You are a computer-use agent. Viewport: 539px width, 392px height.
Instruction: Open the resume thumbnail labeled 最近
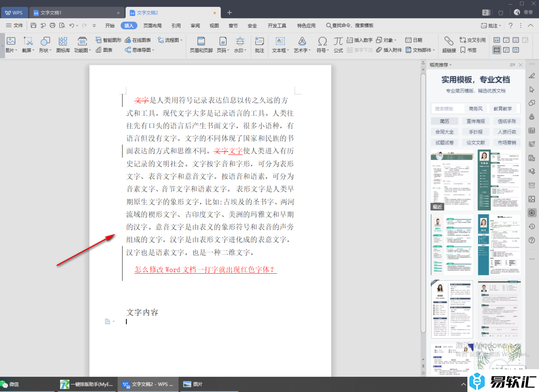coord(452,180)
